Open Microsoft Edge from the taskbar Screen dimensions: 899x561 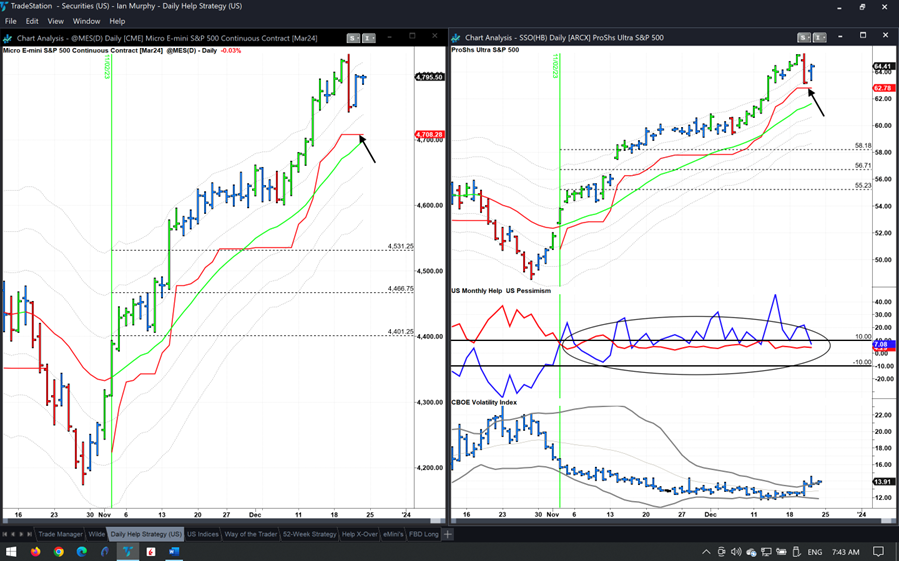click(x=81, y=552)
